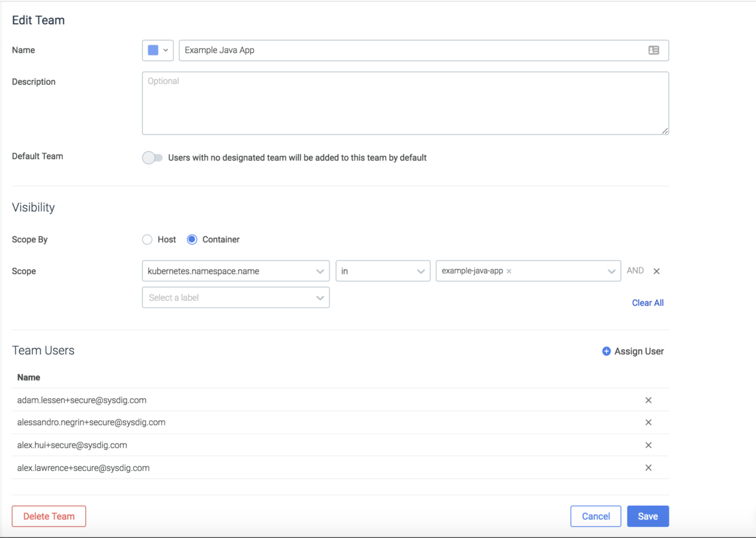Select the alessandro.negrin+secure@sysdig.com text
This screenshot has height=538, width=756.
coord(91,422)
